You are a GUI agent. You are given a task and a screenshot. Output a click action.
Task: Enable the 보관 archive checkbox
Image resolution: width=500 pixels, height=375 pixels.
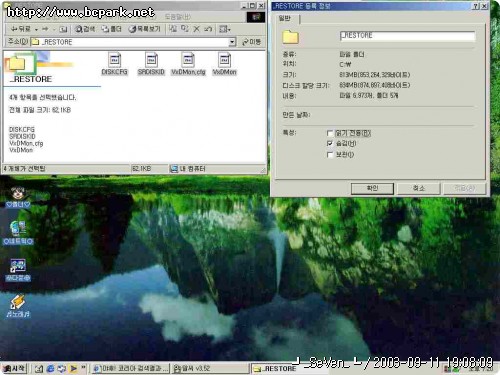[330, 155]
